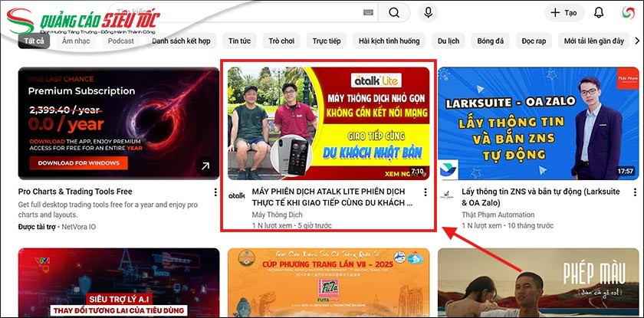Image resolution: width=644 pixels, height=318 pixels.
Task: Open the Phép Màu video thumbnail
Action: click(538, 282)
